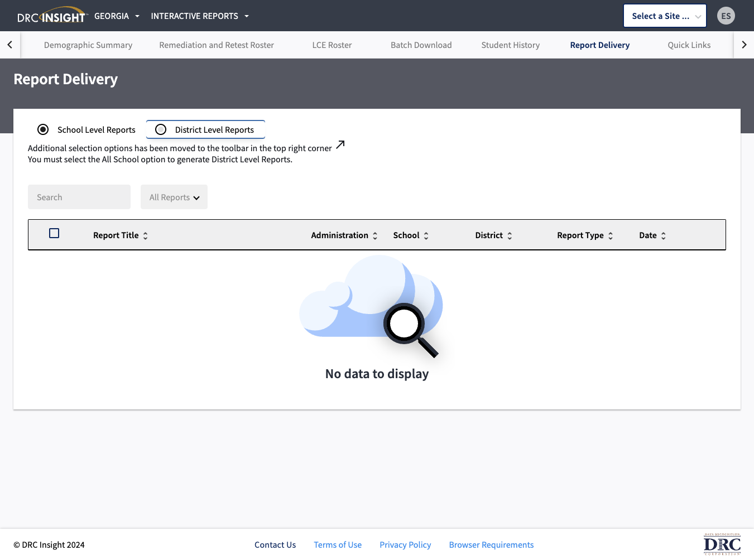754x560 pixels.
Task: Open the GEORGIA dropdown menu
Action: coord(117,16)
